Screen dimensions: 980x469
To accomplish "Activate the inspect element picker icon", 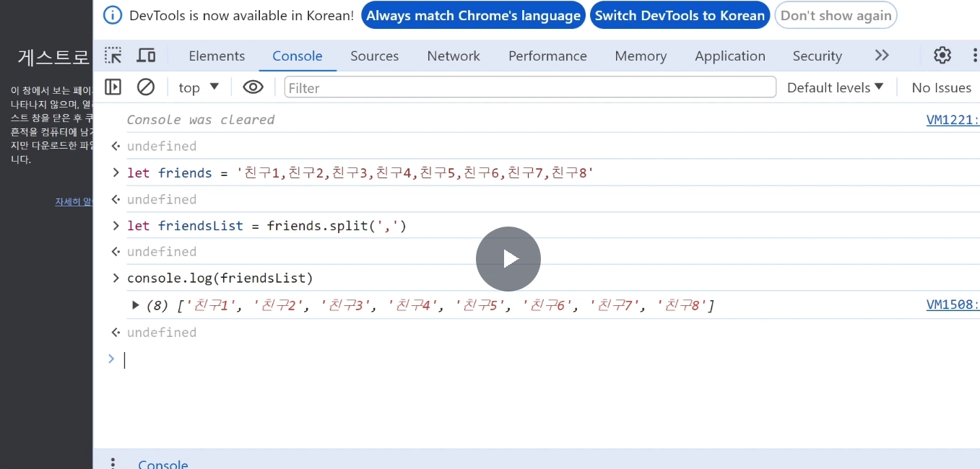I will (x=113, y=56).
